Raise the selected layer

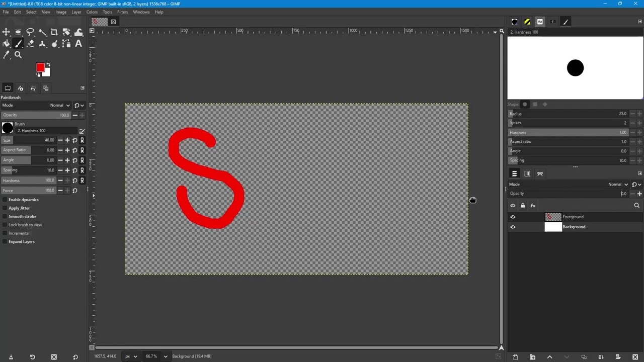point(549,357)
